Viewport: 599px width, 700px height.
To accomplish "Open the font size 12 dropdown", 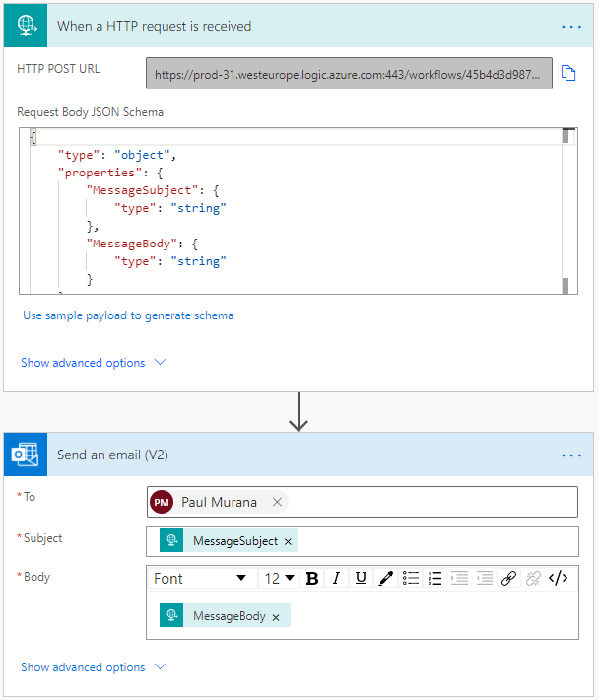I will point(279,578).
